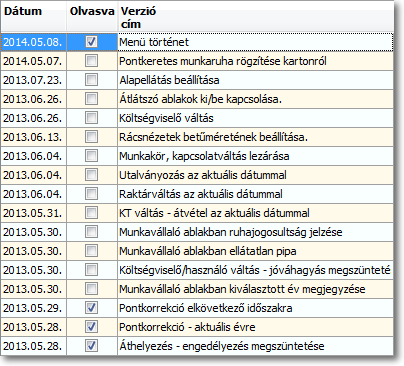Select the 2013.06.13. date cell
404x366 pixels.
tap(33, 137)
